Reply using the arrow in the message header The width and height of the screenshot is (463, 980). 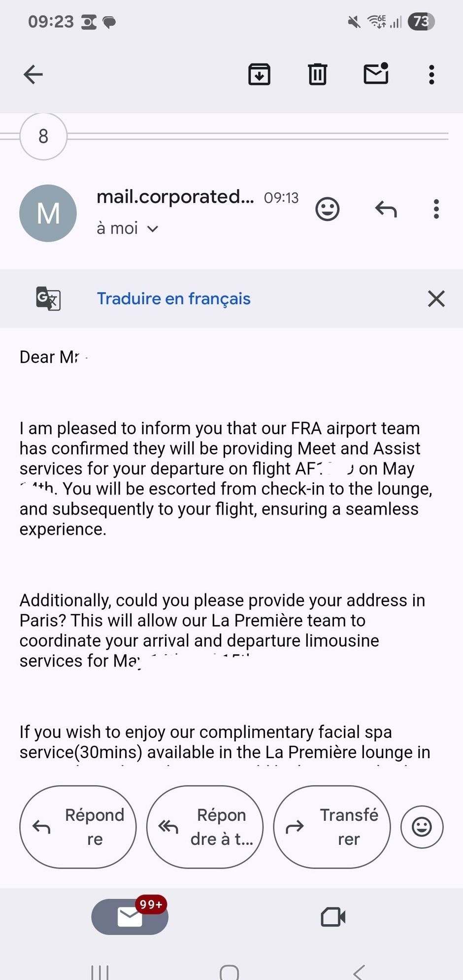click(386, 209)
